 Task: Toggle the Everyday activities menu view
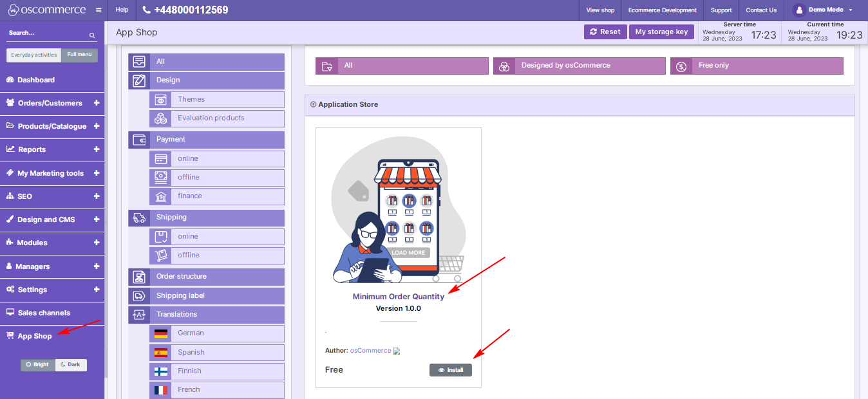point(34,55)
